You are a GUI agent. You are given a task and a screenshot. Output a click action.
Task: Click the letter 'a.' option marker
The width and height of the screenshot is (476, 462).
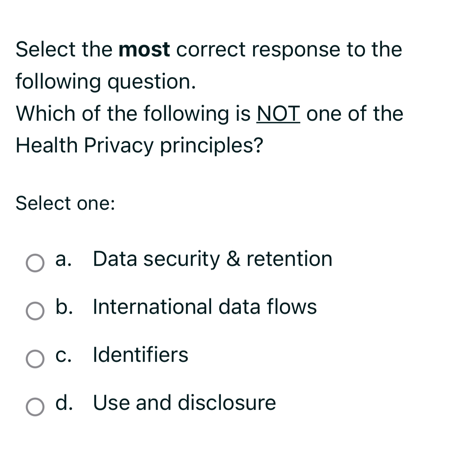coord(63,259)
